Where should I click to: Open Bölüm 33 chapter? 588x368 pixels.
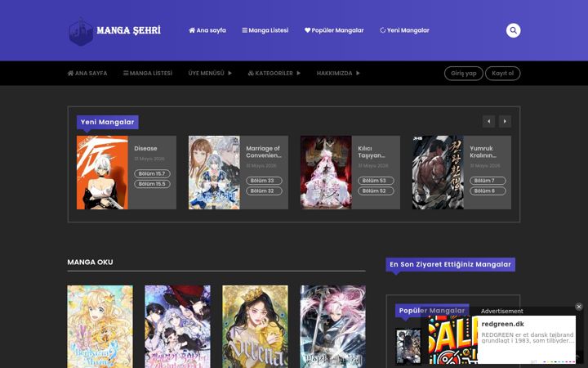click(264, 181)
